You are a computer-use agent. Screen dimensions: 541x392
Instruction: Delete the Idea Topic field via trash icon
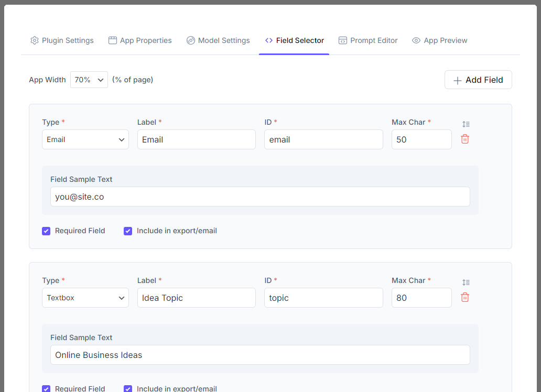(x=464, y=297)
